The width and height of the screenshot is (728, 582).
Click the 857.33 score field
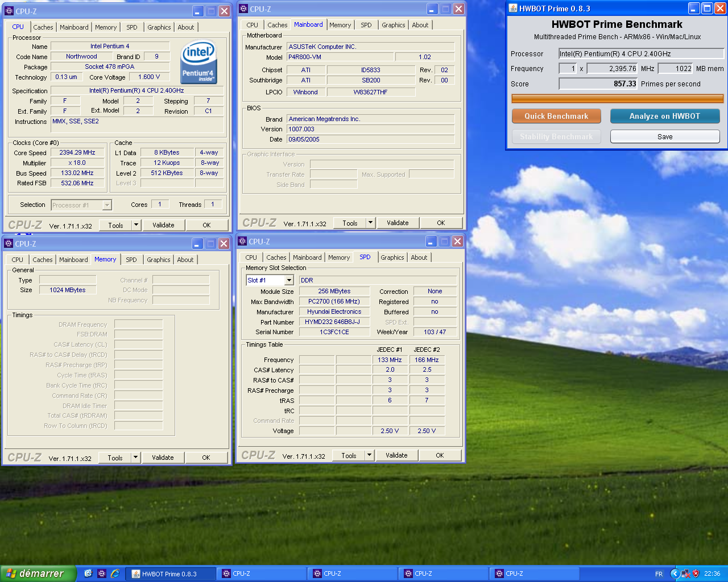598,84
